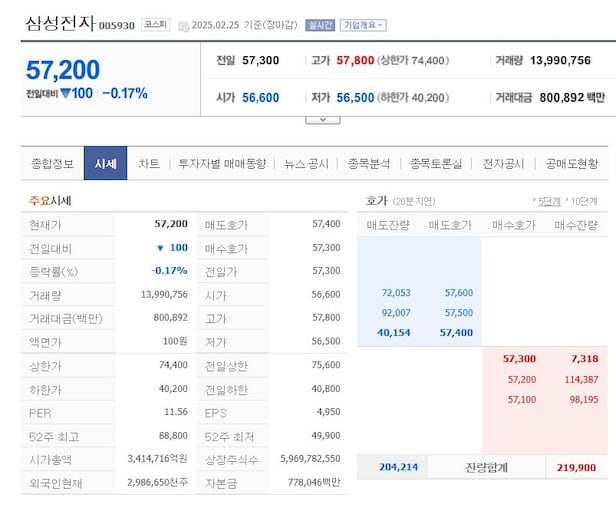Open the 차트 tab
The width and height of the screenshot is (616, 511).
tap(149, 164)
